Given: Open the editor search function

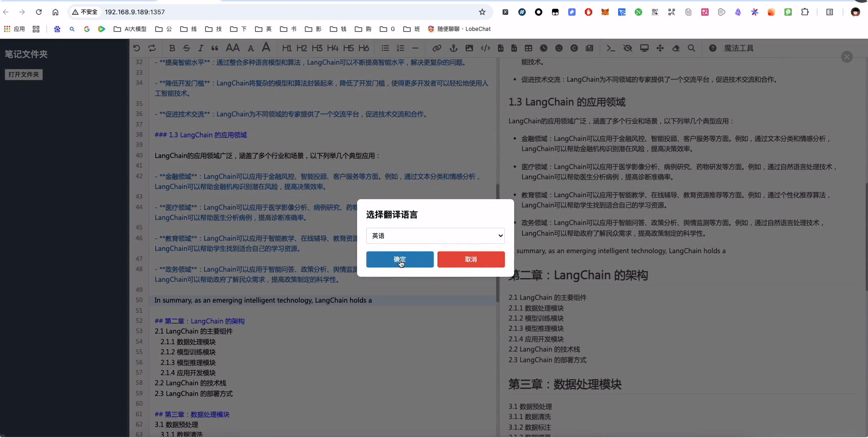Looking at the screenshot, I should tap(691, 48).
